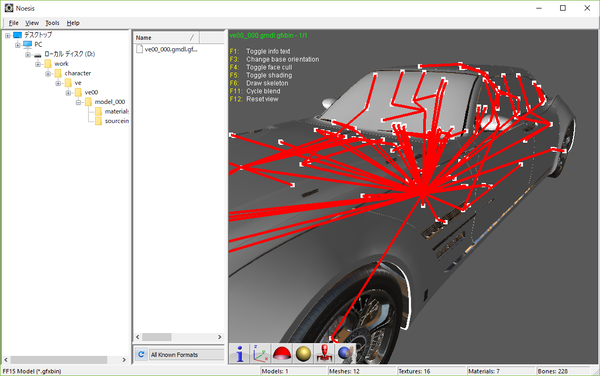Click the blue sphere with hand icon

(346, 353)
